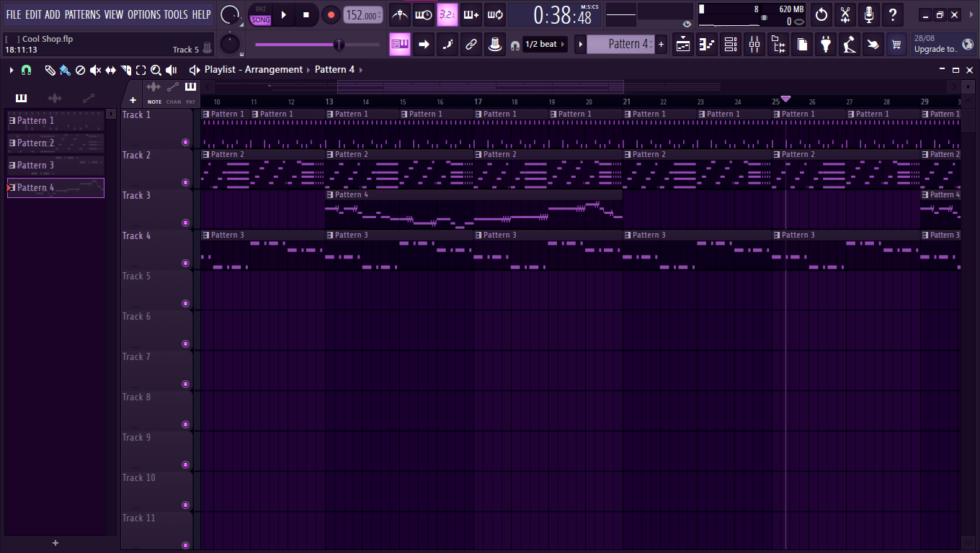Open the TOOLS menu

[176, 14]
